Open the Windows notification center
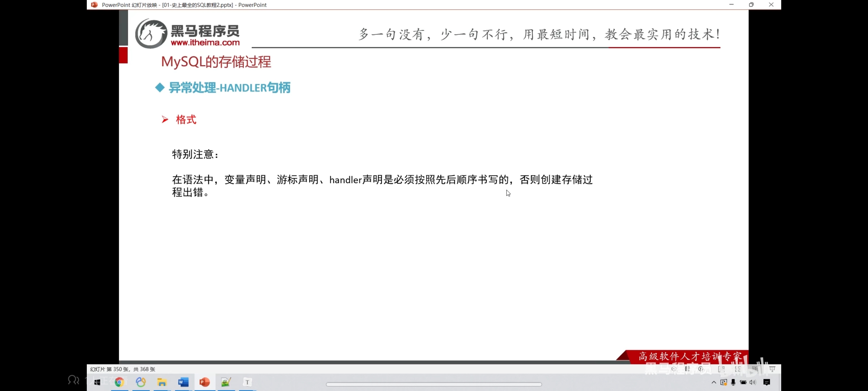The width and height of the screenshot is (868, 391). point(767,383)
